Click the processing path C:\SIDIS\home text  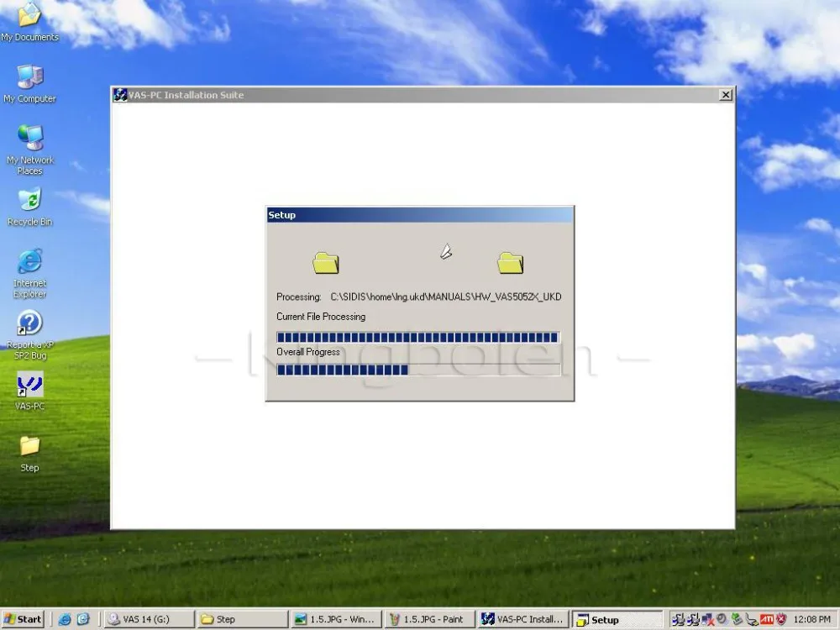446,297
